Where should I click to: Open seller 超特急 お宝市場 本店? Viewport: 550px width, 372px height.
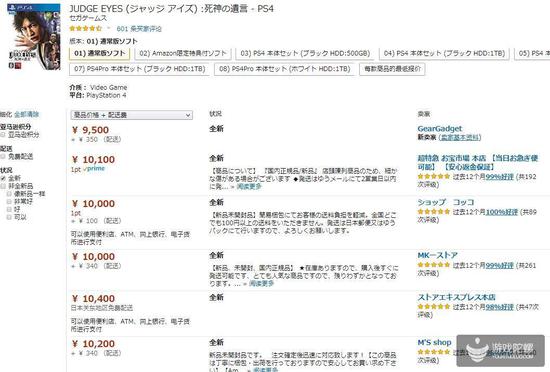pyautogui.click(x=477, y=162)
